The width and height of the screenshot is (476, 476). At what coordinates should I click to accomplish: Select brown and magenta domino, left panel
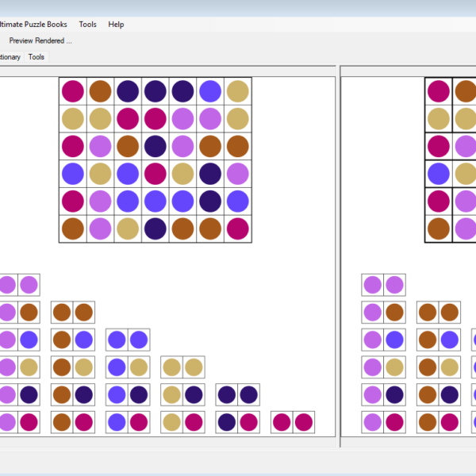[x=73, y=422]
